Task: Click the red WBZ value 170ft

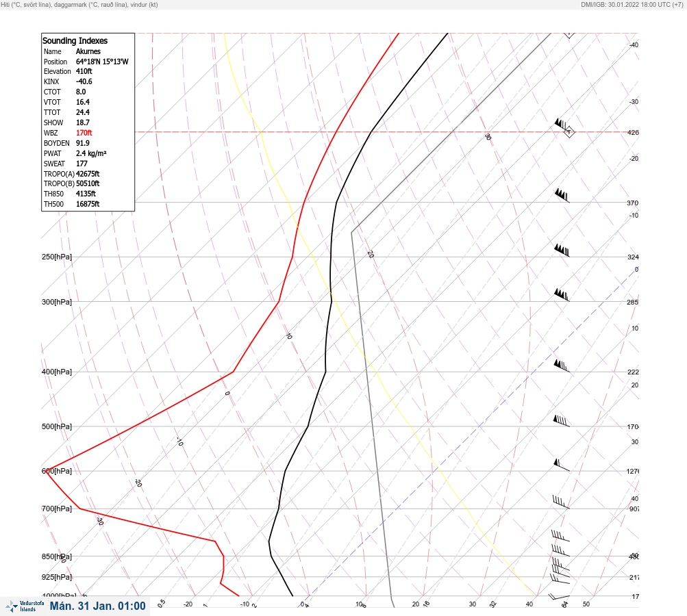Action: [x=84, y=133]
